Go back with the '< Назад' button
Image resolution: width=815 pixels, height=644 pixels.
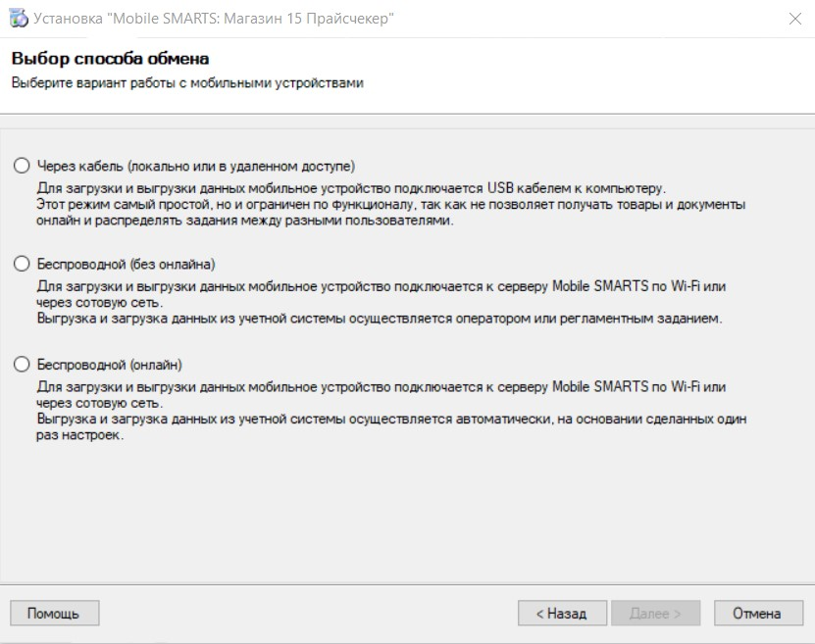pyautogui.click(x=562, y=614)
